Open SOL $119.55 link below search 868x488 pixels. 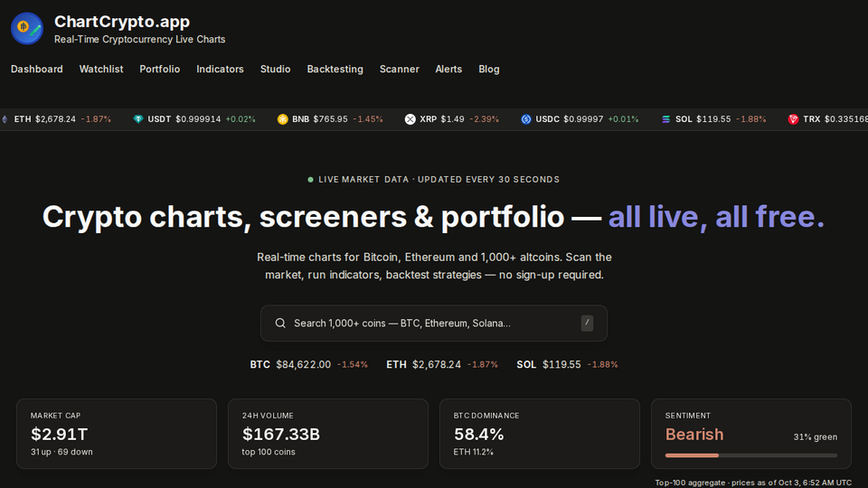[x=567, y=364]
